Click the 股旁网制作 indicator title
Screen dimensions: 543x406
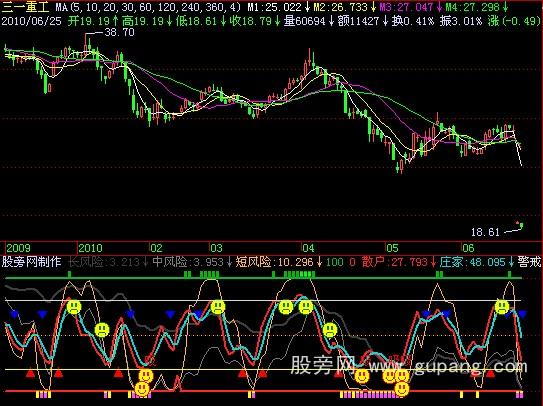click(x=32, y=262)
